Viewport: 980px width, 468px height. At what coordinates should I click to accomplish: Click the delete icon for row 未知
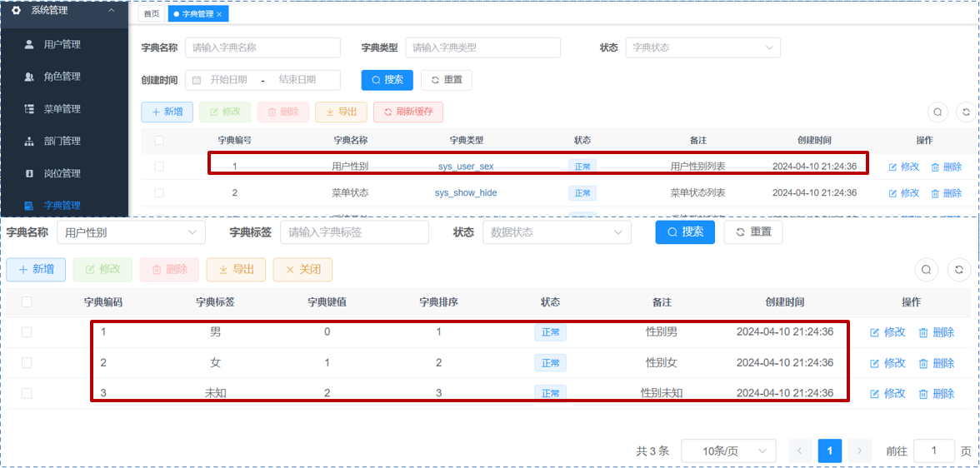(923, 393)
